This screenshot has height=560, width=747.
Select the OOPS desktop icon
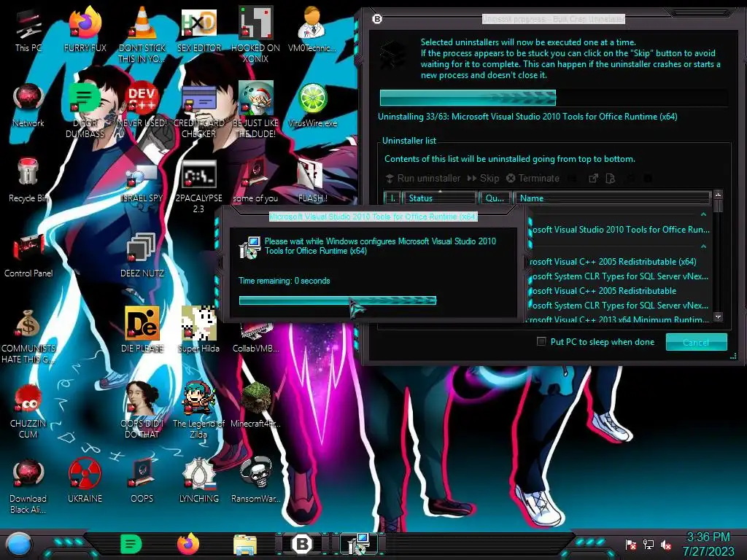pos(142,481)
